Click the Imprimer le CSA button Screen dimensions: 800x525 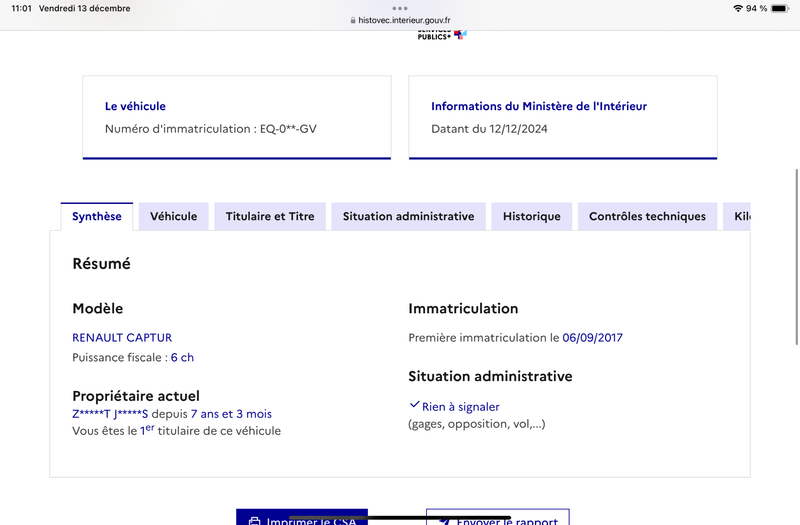point(302,517)
